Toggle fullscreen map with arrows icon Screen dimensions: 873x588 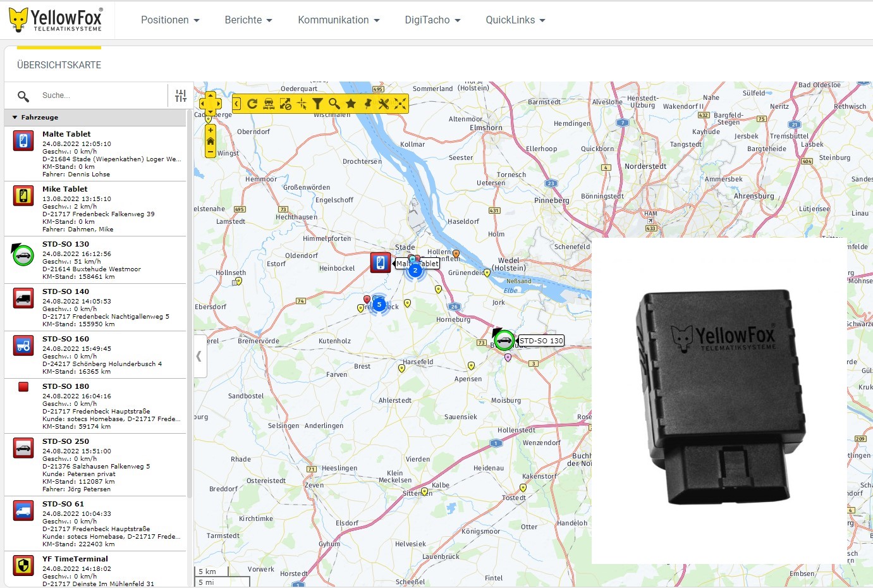point(400,104)
